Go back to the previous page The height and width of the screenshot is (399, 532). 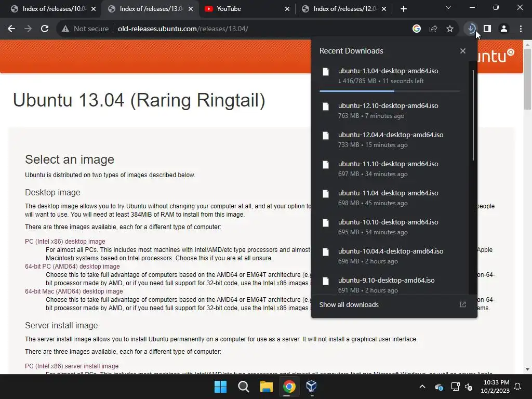click(11, 29)
